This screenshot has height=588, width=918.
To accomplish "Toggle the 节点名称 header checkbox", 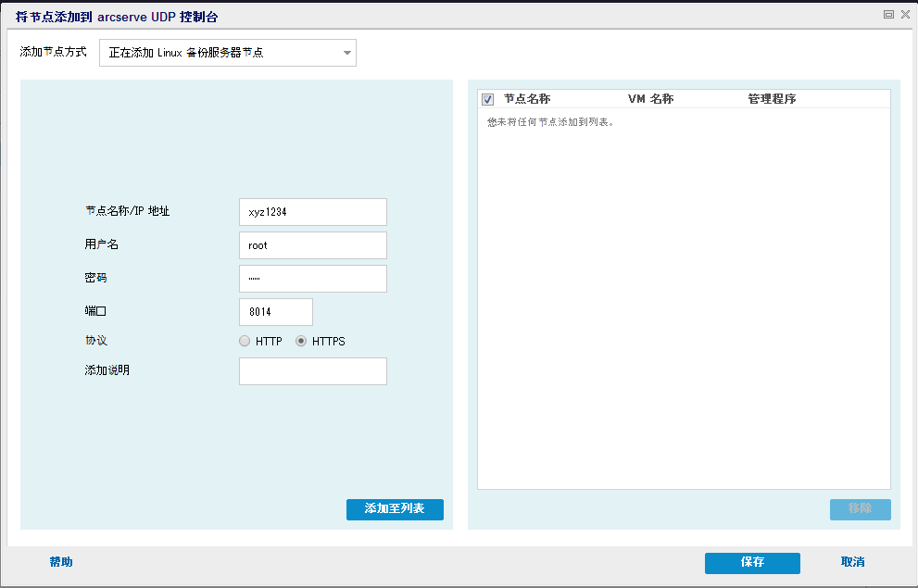I will click(x=486, y=97).
